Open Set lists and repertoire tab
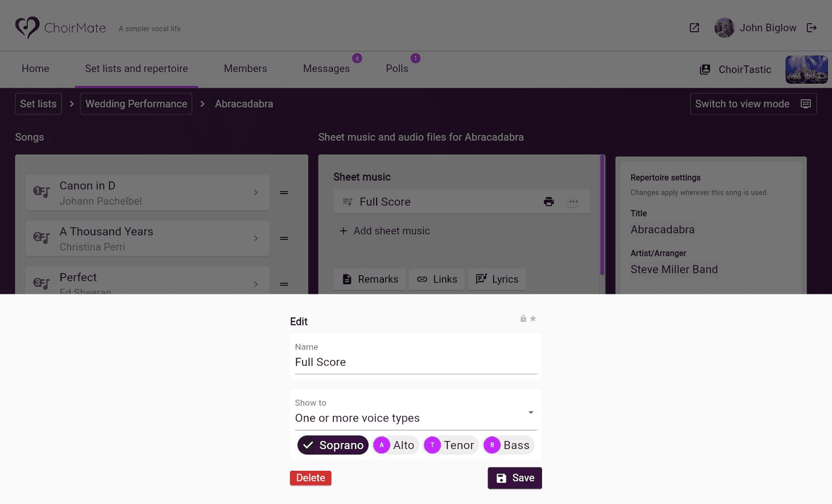 point(136,69)
